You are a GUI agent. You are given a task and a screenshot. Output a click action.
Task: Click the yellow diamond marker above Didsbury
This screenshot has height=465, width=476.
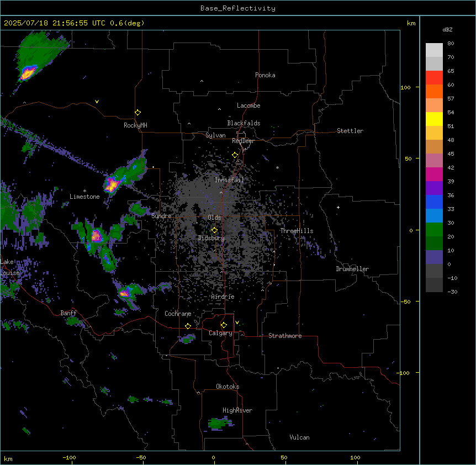coord(214,230)
